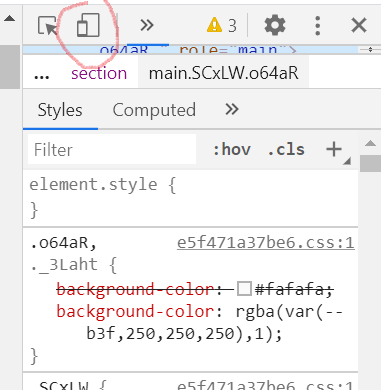Activate the inspect element picker tool
Screen dimensions: 381x390
48,26
